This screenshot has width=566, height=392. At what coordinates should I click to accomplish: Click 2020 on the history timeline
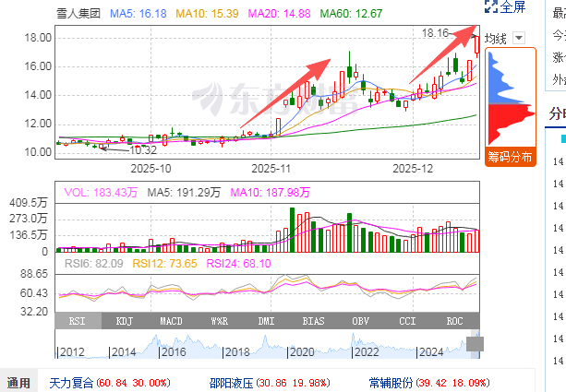(302, 352)
